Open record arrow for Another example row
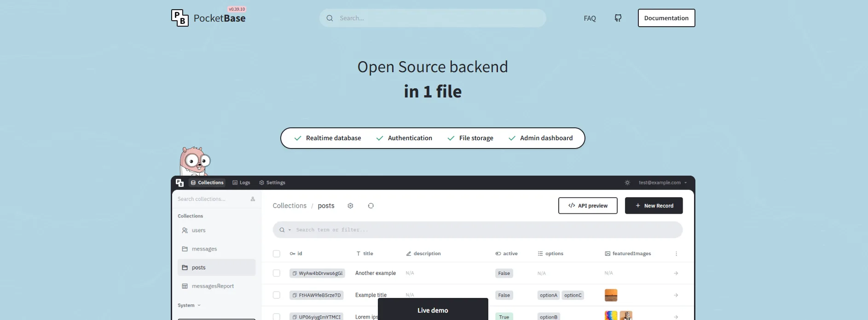This screenshot has width=868, height=320. [x=676, y=273]
